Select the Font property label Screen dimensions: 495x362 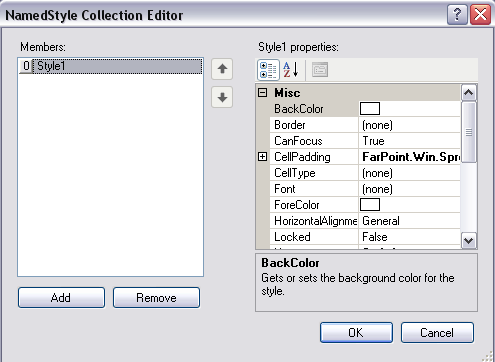[285, 189]
